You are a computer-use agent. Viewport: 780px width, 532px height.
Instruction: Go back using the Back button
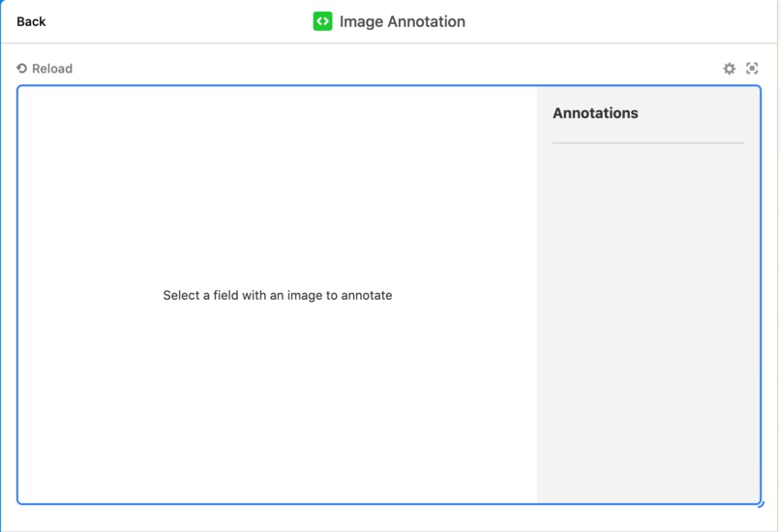click(31, 21)
